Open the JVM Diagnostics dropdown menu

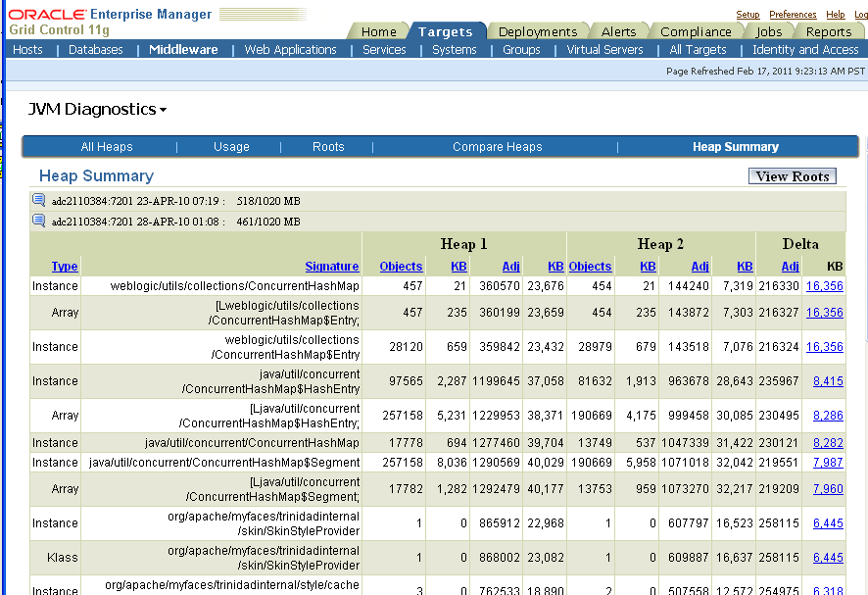click(x=97, y=109)
